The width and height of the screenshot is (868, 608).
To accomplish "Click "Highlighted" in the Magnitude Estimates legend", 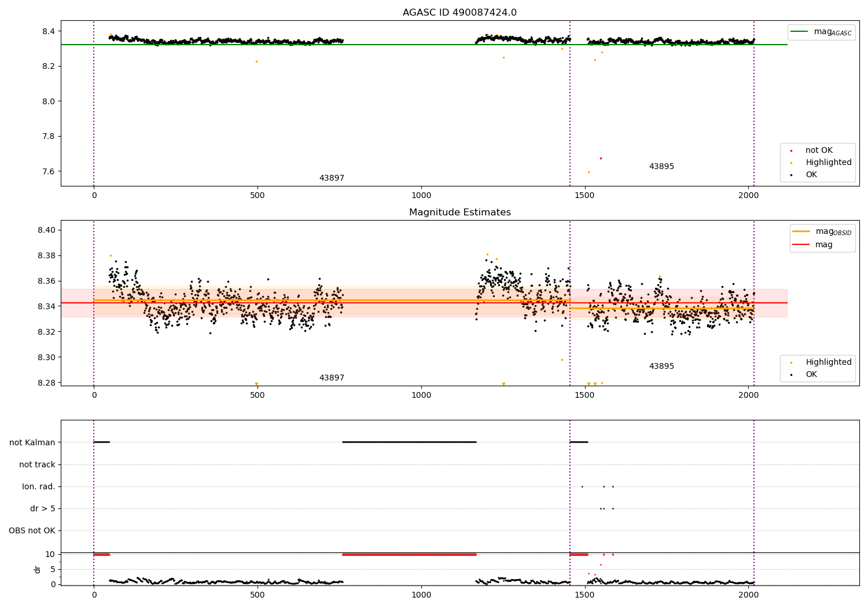I will pyautogui.click(x=829, y=362).
